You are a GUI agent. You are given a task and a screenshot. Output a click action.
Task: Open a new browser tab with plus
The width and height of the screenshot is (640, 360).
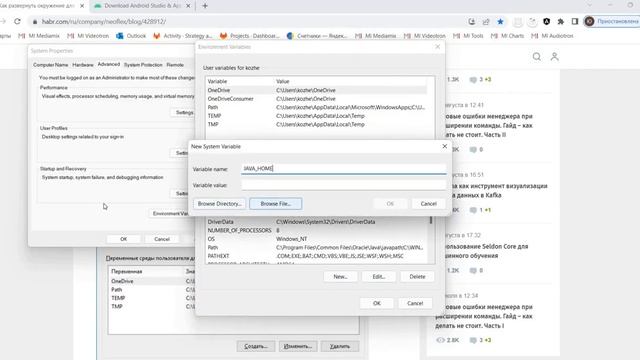[205, 6]
